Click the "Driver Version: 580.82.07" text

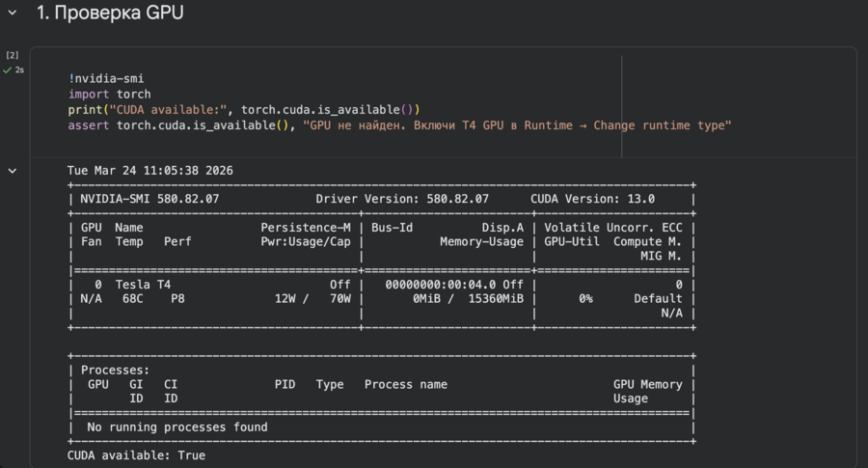[x=402, y=199]
